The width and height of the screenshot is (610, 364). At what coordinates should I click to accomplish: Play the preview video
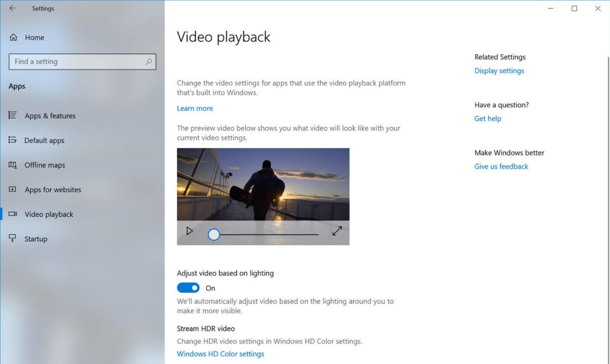coord(190,231)
